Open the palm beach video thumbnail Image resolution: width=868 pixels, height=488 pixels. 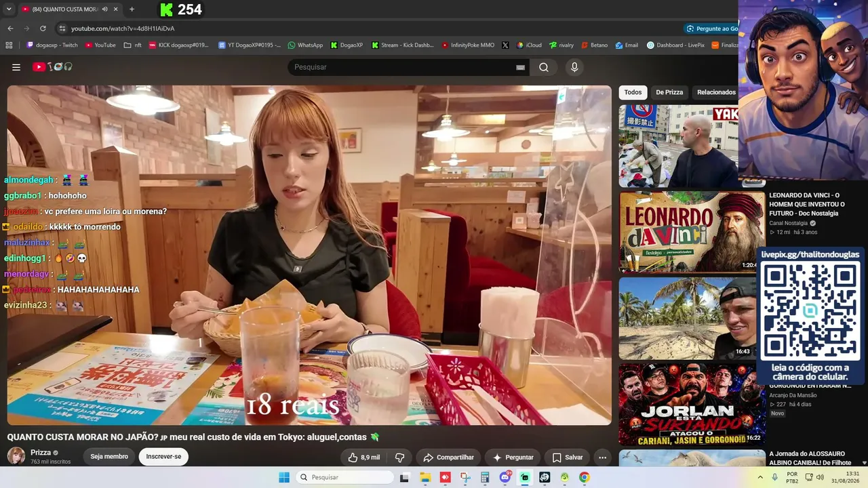[687, 318]
